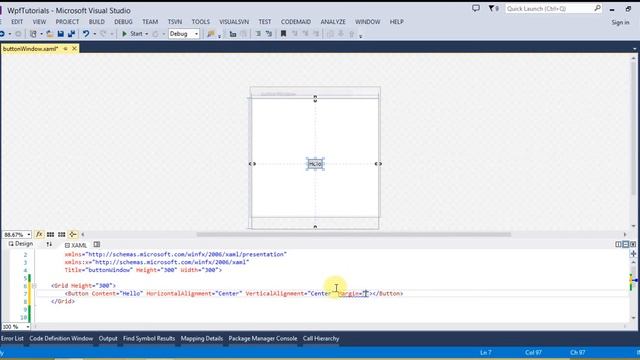Open the feedback speech bubble icon

pos(476,8)
